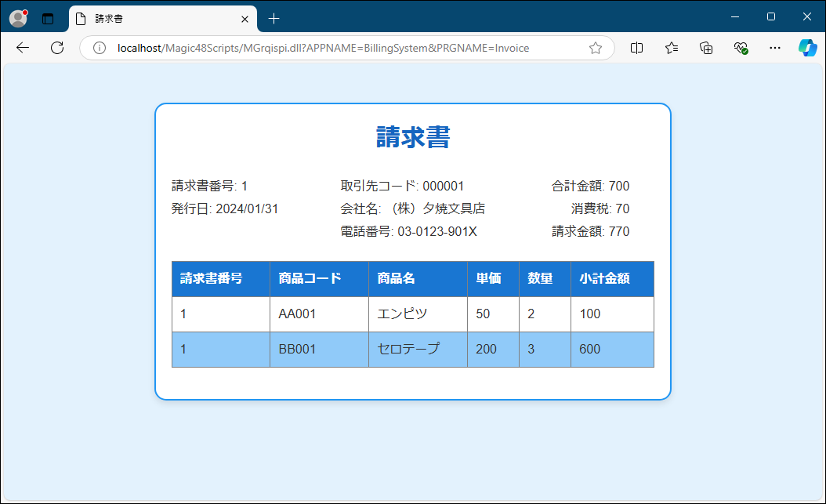Open the profile avatar icon

(18, 18)
